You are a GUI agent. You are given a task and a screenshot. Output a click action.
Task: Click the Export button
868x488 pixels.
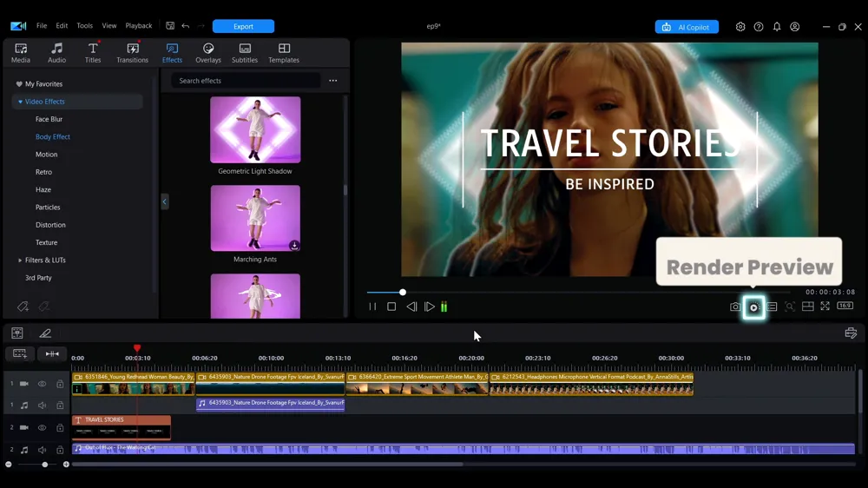[x=243, y=26]
